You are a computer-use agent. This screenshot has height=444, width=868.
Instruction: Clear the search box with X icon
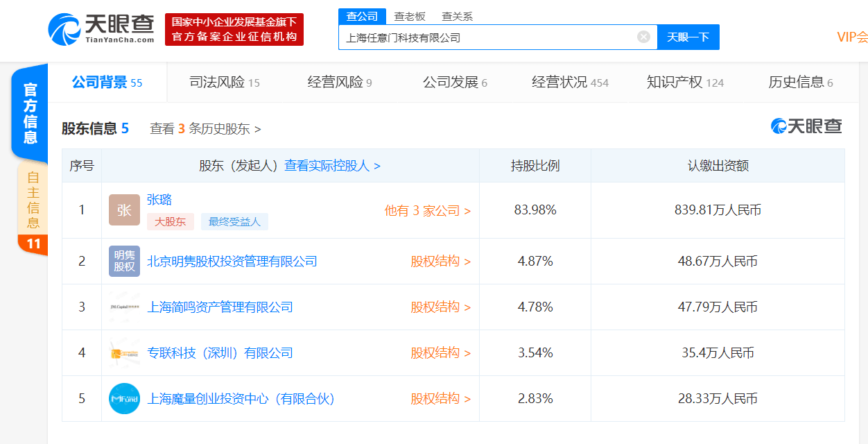click(x=643, y=37)
